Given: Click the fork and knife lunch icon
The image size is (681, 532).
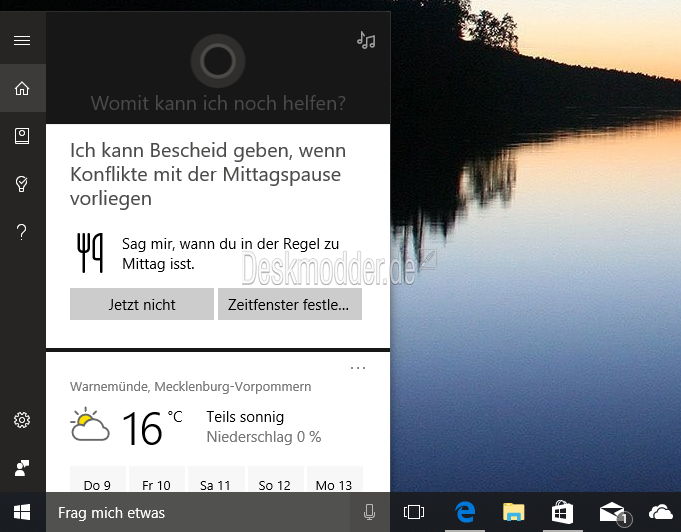Looking at the screenshot, I should pos(90,253).
